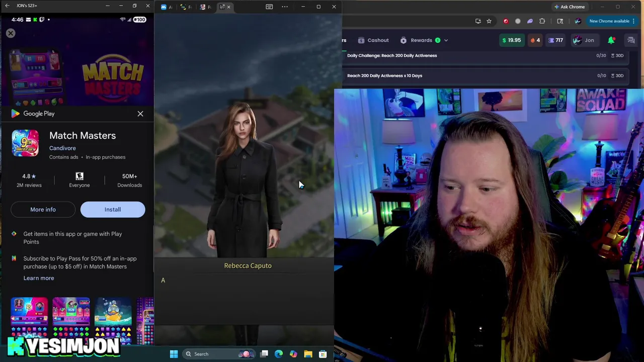Click the Everyone content rating icon
The image size is (644, 362).
click(79, 176)
